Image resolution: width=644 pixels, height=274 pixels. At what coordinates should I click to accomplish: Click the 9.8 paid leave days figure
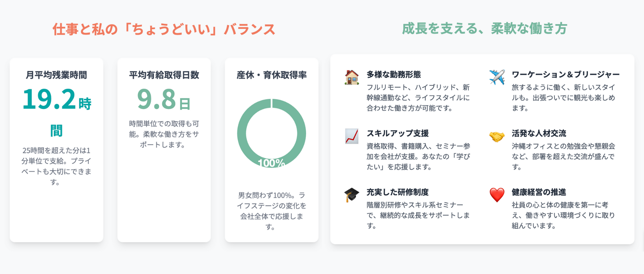click(156, 99)
